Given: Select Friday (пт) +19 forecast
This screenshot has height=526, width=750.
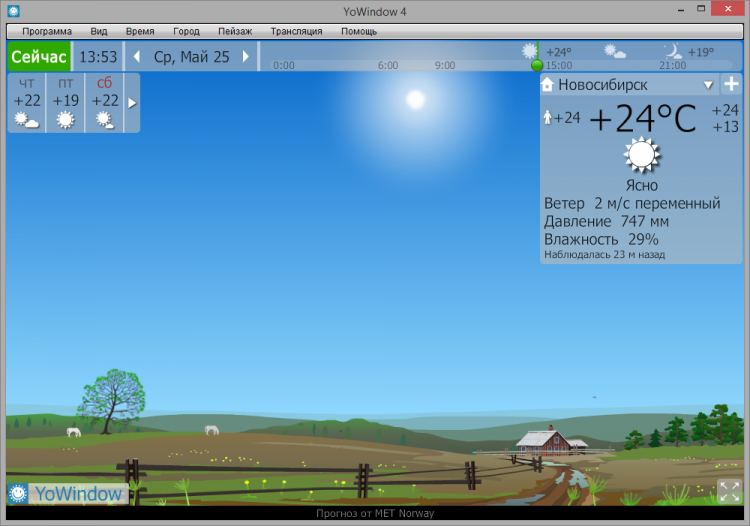Looking at the screenshot, I should tap(66, 103).
